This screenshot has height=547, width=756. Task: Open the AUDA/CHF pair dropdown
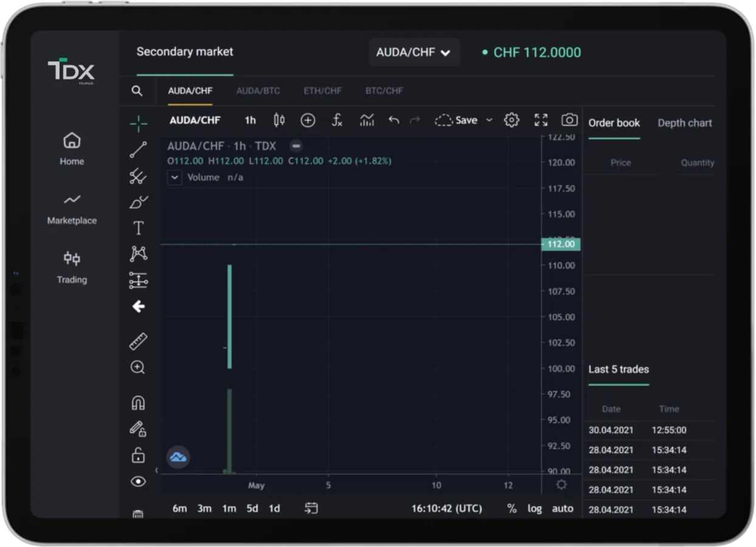pyautogui.click(x=413, y=52)
